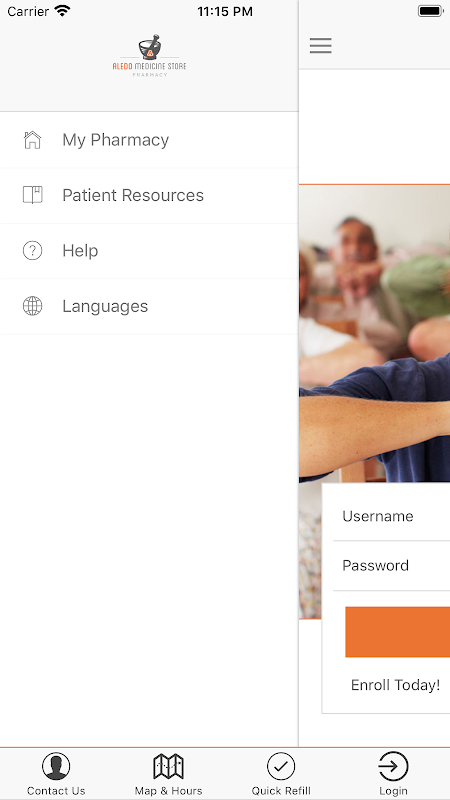This screenshot has height=800, width=450.
Task: Tap the Quick Refill checkmark icon
Action: point(281,766)
